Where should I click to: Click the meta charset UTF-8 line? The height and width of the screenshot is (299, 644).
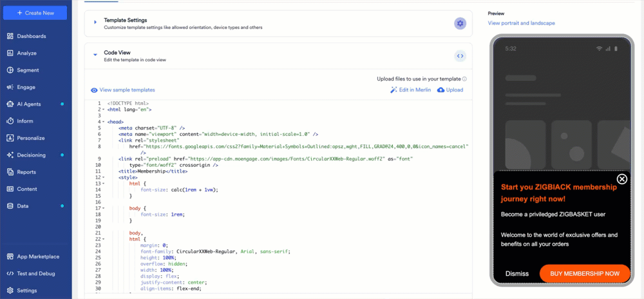pyautogui.click(x=151, y=128)
